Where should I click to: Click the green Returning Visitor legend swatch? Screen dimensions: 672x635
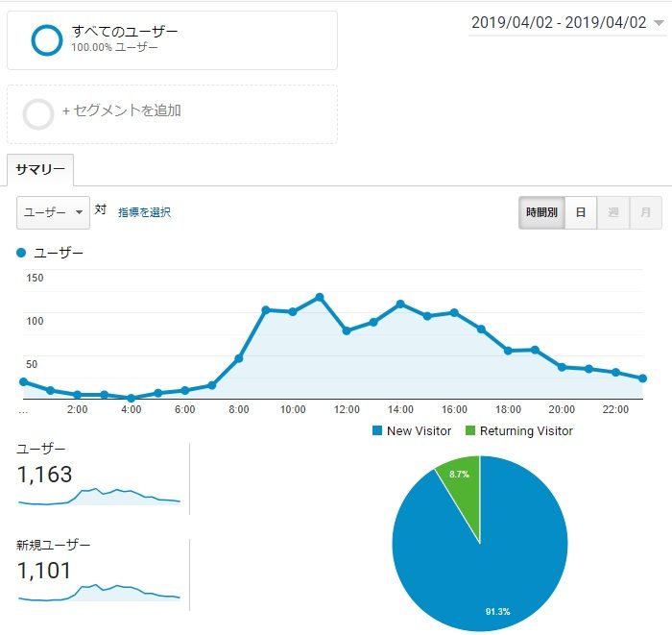point(470,431)
